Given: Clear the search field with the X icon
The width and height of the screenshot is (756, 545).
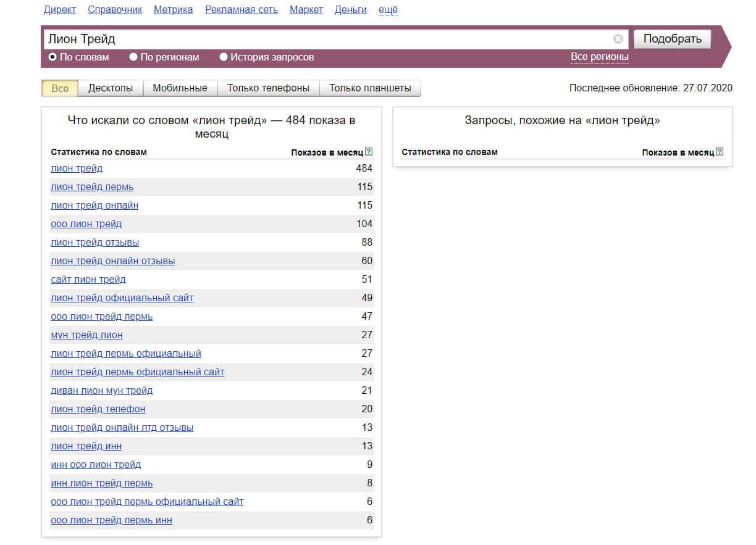Looking at the screenshot, I should (618, 39).
